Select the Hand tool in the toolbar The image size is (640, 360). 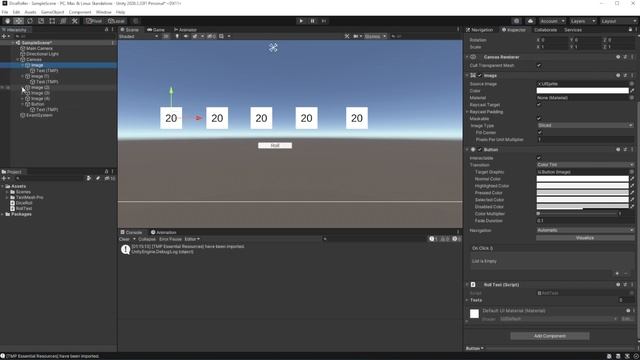click(7, 21)
